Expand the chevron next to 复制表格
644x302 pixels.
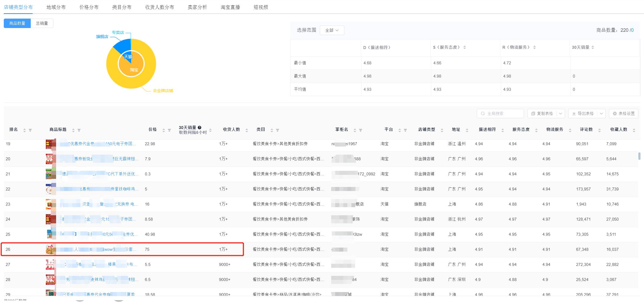(560, 114)
